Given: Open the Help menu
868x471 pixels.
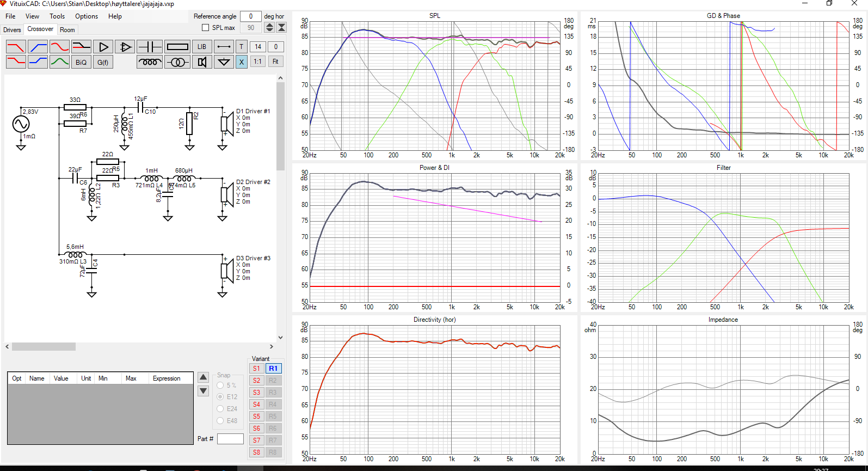Looking at the screenshot, I should [115, 16].
